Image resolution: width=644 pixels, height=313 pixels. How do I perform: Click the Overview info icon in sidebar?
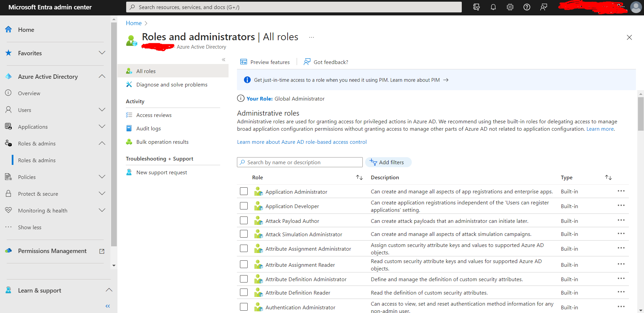coord(8,93)
